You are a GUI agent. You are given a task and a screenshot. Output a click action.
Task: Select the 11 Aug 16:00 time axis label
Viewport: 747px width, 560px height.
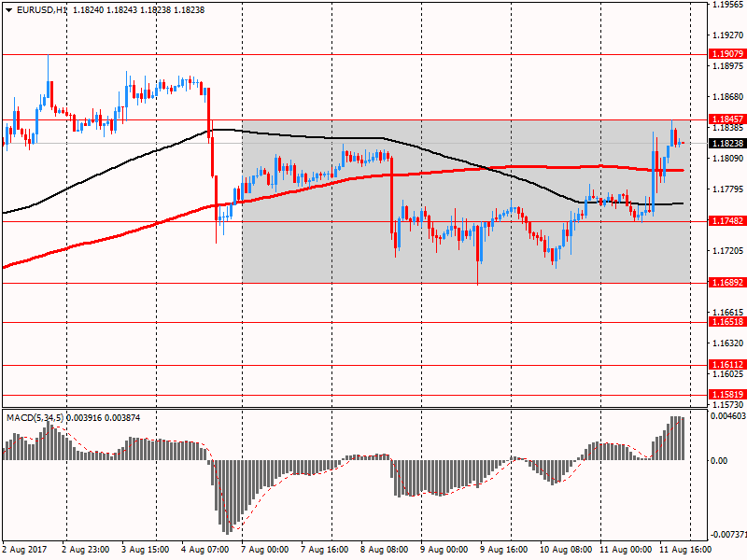coord(685,550)
